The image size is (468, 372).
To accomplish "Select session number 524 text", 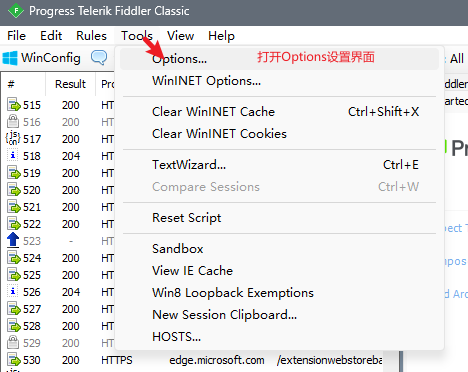I will pyautogui.click(x=32, y=258).
